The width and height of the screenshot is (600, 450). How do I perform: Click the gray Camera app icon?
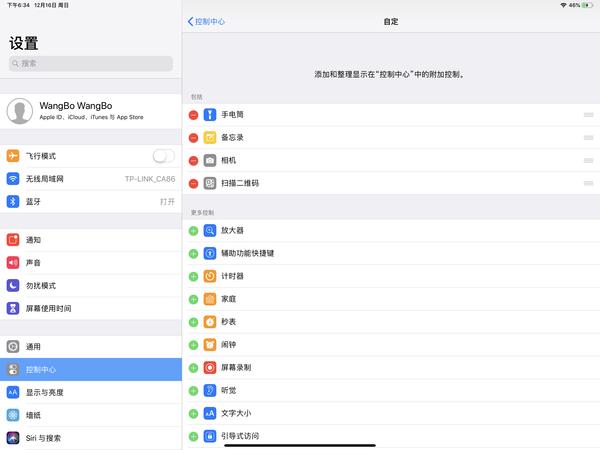210,160
